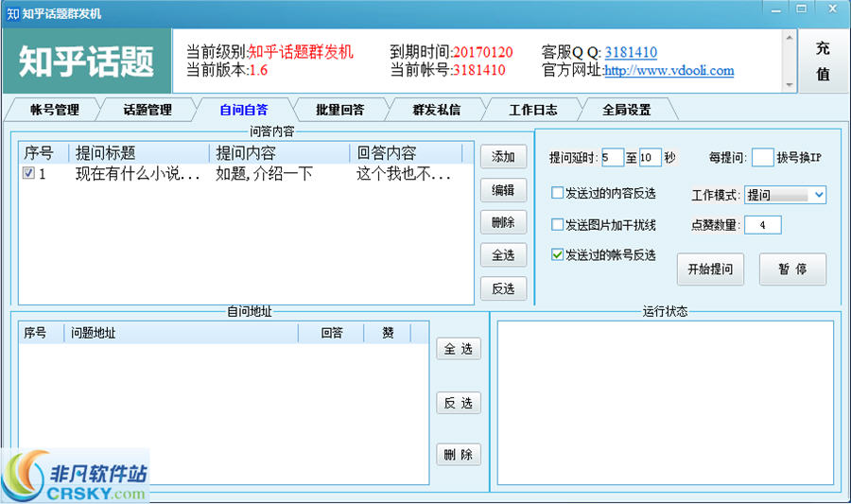This screenshot has width=851, height=504.
Task: Close the 知乎话题群发机 window
Action: pyautogui.click(x=832, y=9)
